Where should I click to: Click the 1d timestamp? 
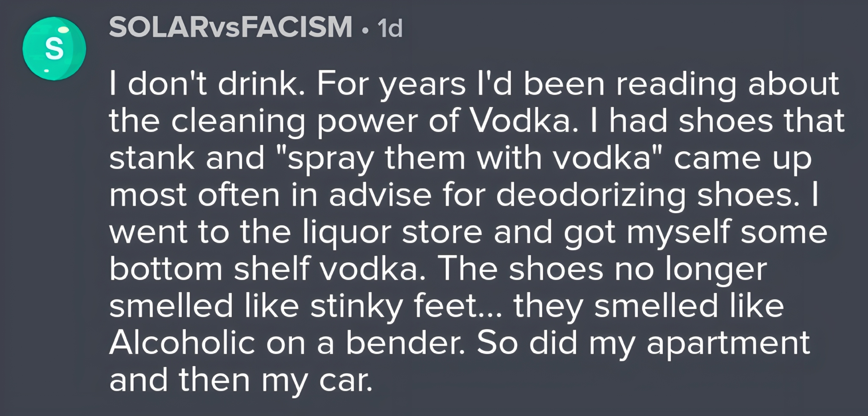390,28
